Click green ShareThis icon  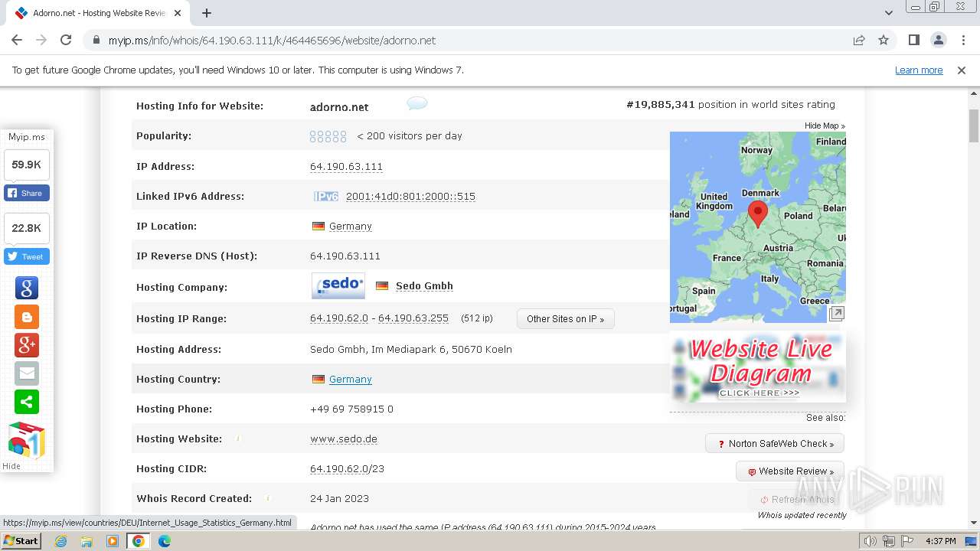[x=27, y=402]
